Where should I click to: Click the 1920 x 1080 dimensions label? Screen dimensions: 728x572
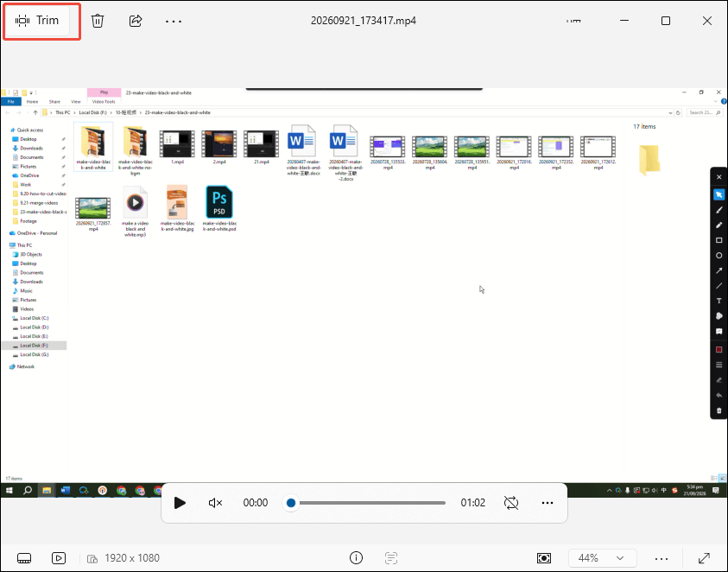[132, 558]
